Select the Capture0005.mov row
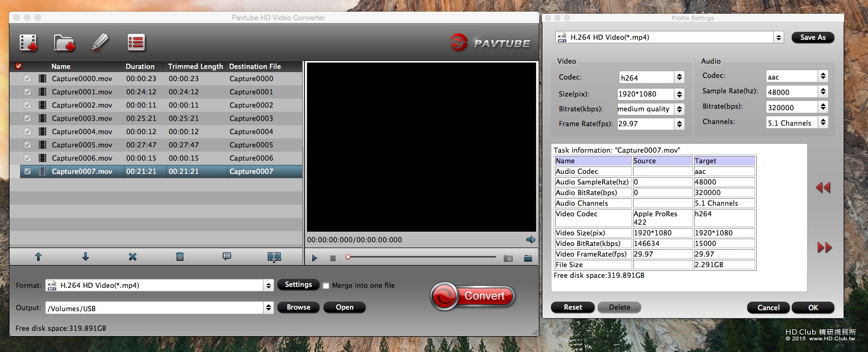This screenshot has height=352, width=868. click(161, 145)
